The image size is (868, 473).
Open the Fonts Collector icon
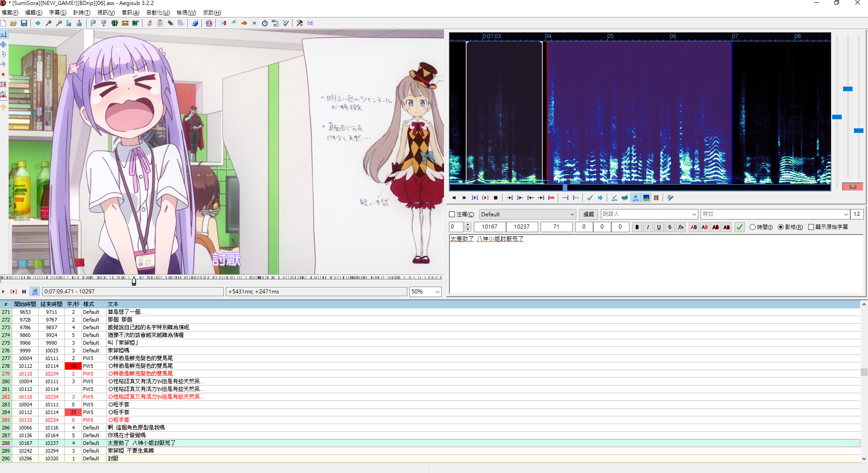coord(180,23)
